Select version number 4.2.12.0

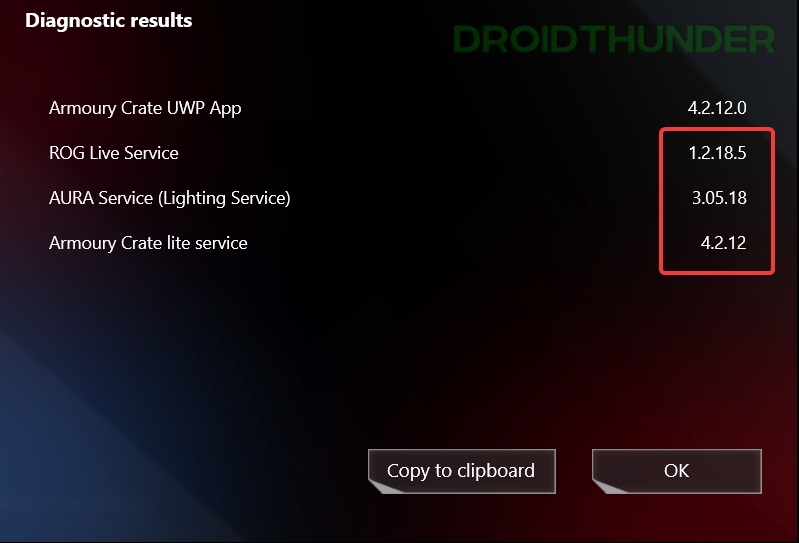717,108
